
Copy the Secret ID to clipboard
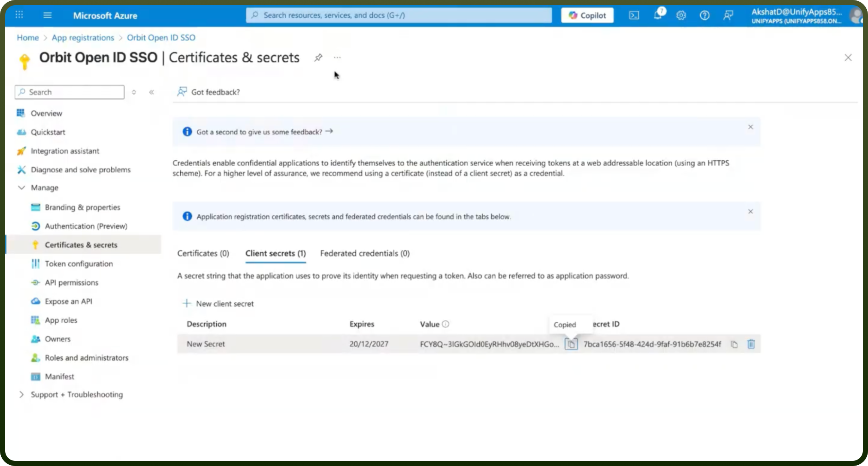[734, 344]
